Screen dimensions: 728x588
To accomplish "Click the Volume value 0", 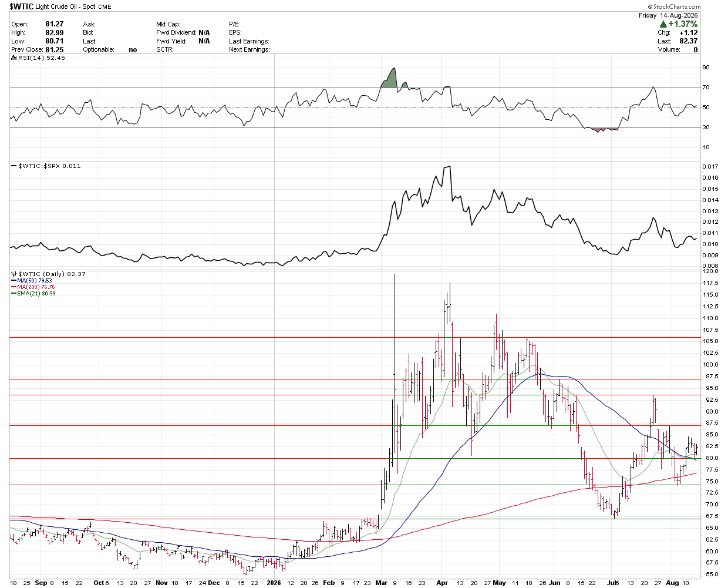I will click(696, 50).
